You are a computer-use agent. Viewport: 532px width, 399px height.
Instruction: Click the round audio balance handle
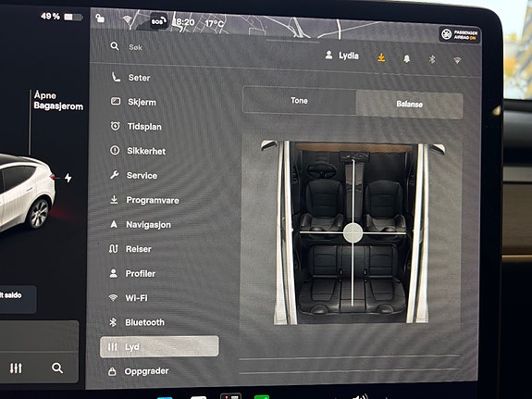tap(353, 233)
